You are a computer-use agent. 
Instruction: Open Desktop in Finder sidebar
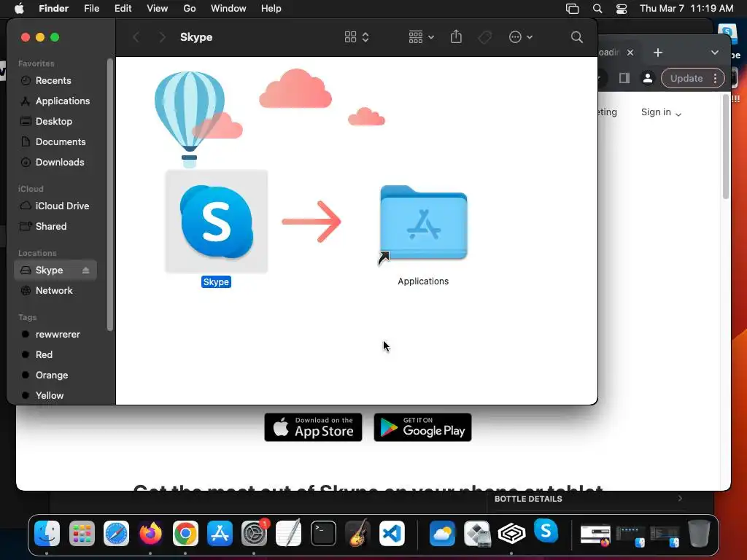pyautogui.click(x=55, y=122)
